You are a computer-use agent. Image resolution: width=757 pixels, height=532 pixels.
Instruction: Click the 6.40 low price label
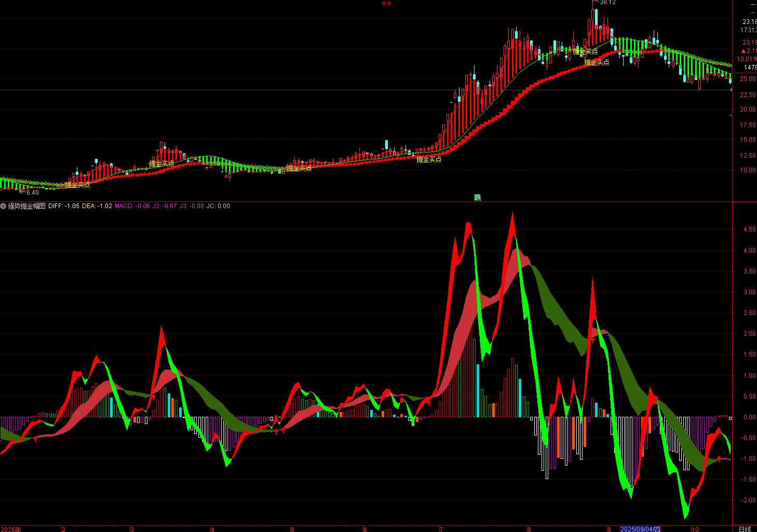(32, 193)
